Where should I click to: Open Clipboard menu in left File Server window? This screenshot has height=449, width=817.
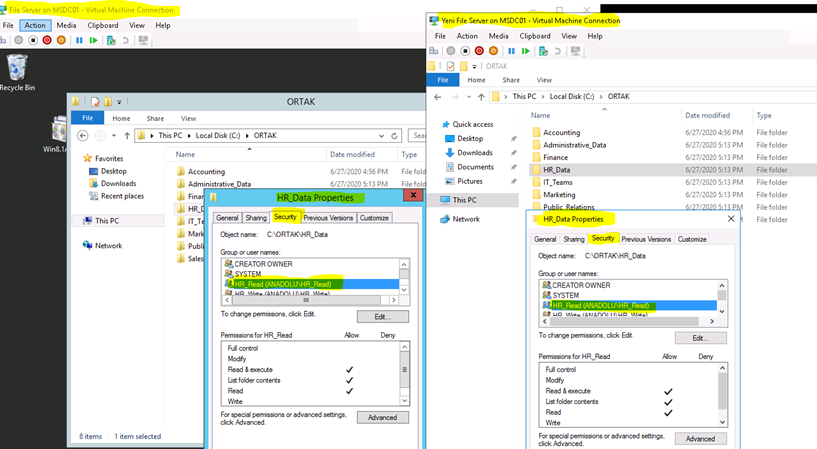pyautogui.click(x=103, y=25)
